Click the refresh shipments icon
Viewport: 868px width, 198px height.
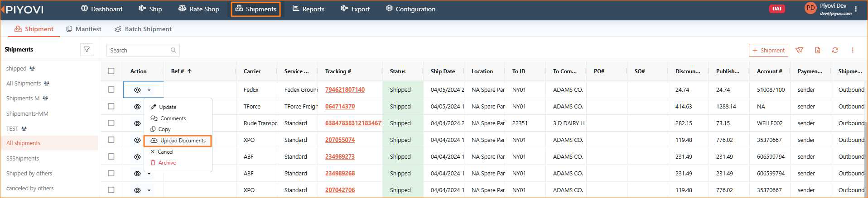(x=835, y=50)
